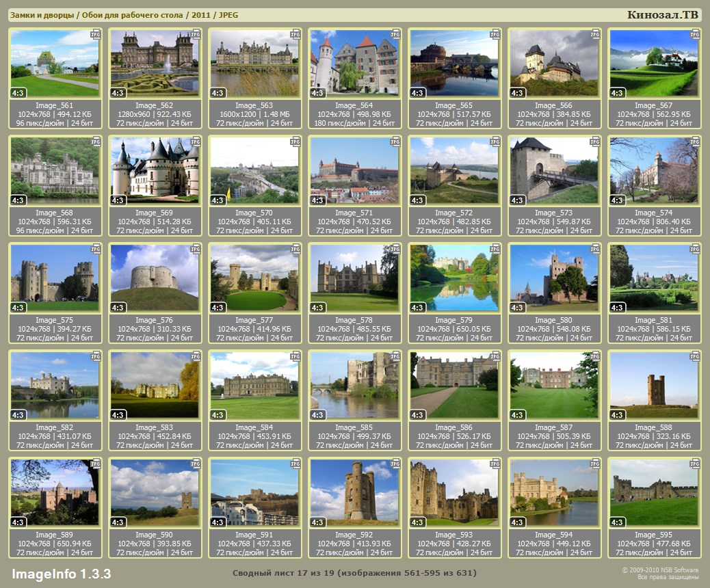This screenshot has width=710, height=588.
Task: Click the 4:3 ratio badge on Image_568
Action: pos(18,200)
